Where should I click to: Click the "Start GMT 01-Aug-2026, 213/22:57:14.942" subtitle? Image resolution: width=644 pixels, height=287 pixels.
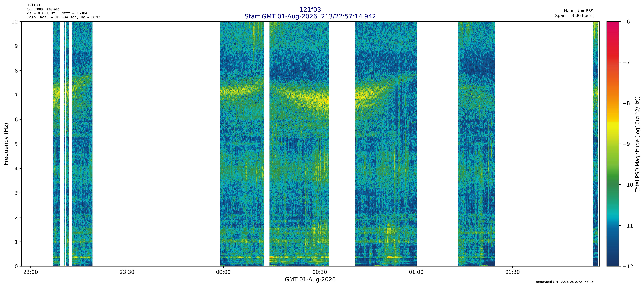point(310,16)
